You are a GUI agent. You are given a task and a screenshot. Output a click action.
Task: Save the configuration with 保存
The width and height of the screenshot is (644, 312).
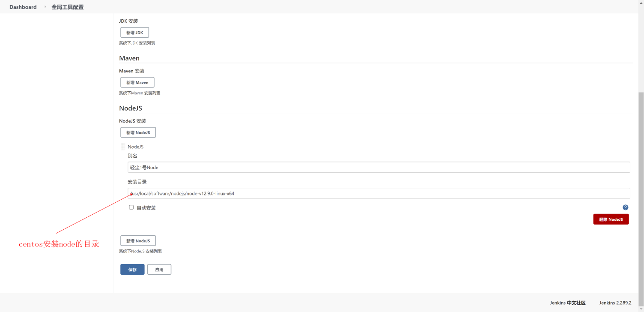click(132, 270)
